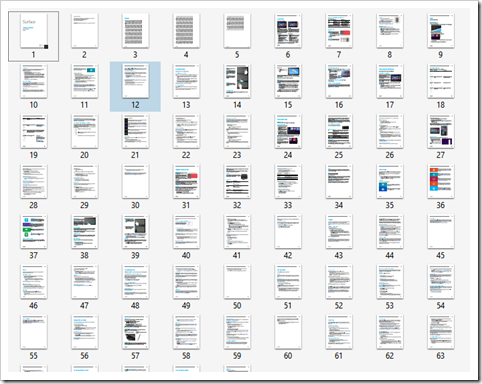The height and width of the screenshot is (384, 482).
Task: Select the page 28 thumbnail
Action: 34,181
